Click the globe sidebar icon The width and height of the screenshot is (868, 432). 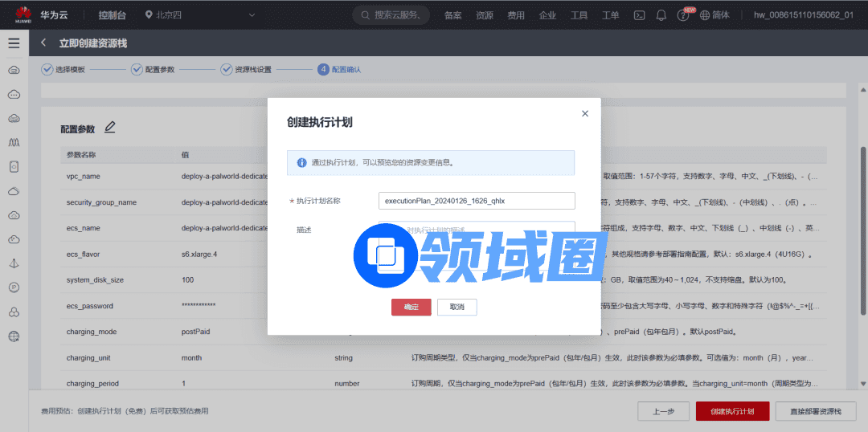pyautogui.click(x=14, y=336)
